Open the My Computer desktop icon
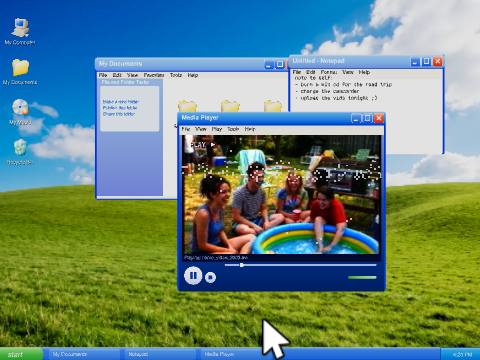This screenshot has width=480, height=360. click(x=20, y=32)
